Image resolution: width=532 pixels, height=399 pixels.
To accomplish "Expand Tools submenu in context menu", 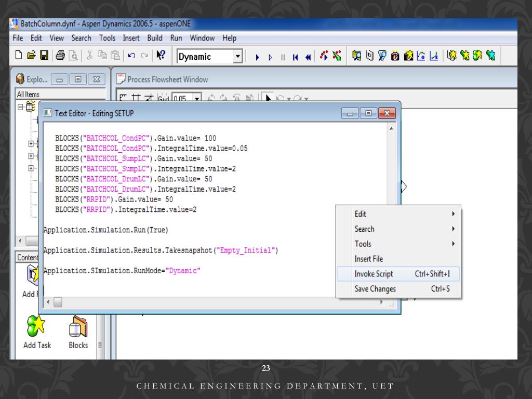I will coord(398,244).
